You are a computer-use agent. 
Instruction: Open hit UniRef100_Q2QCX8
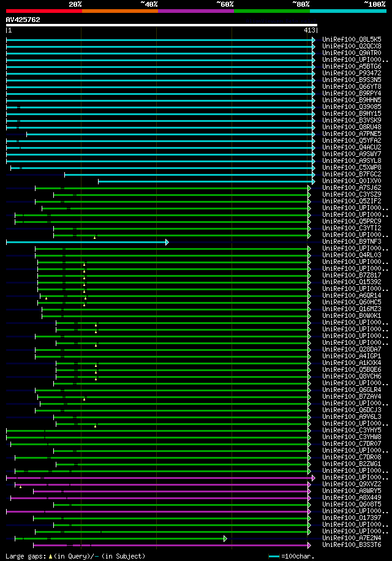pos(352,46)
